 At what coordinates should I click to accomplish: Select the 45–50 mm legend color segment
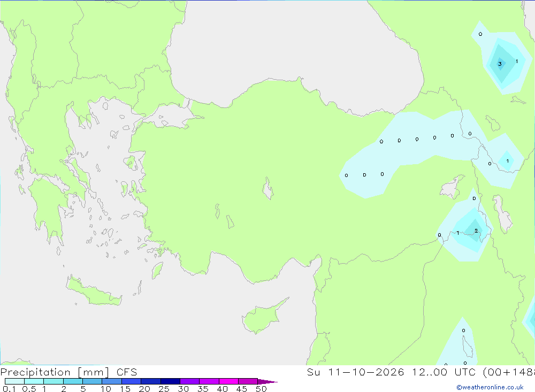click(x=248, y=381)
